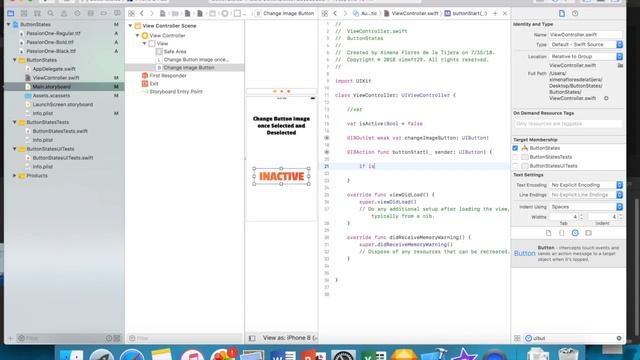Open the Report navigator speech bubble icon
Image resolution: width=640 pixels, height=360 pixels.
(x=117, y=13)
